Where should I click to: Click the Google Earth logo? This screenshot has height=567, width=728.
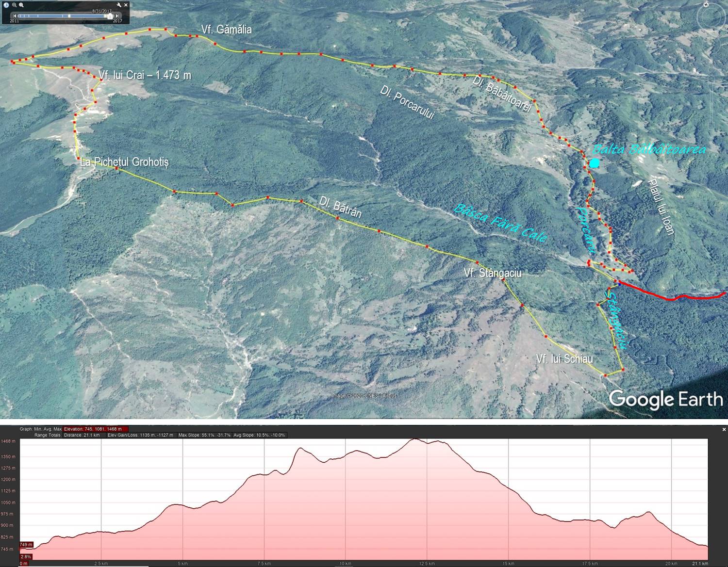coord(665,399)
